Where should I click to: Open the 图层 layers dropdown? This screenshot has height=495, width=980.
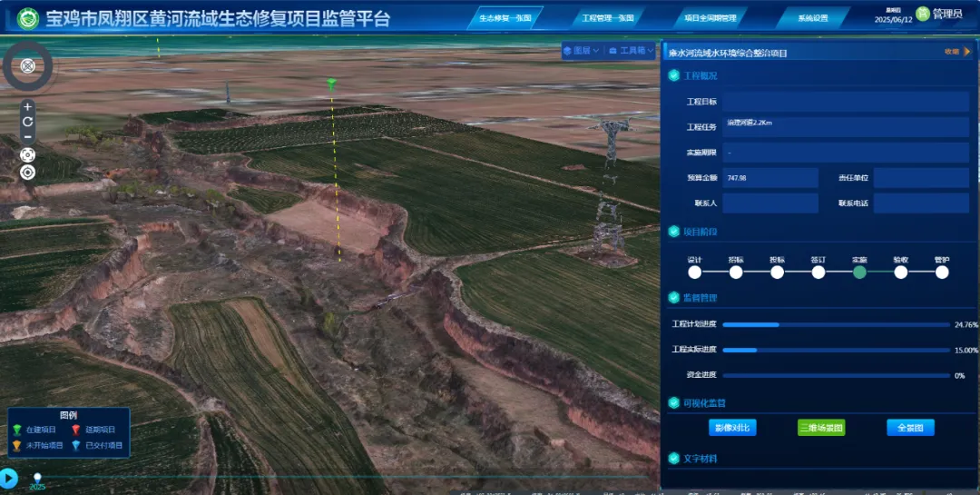581,51
